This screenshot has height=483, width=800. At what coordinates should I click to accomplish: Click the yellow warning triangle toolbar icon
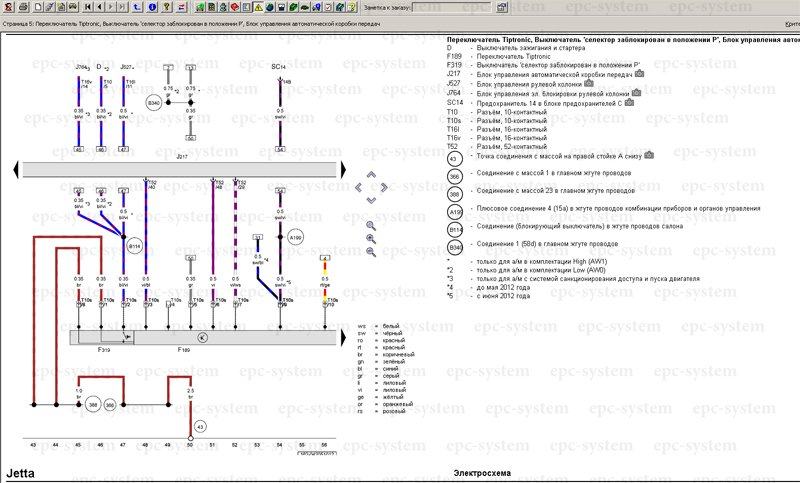pyautogui.click(x=258, y=7)
